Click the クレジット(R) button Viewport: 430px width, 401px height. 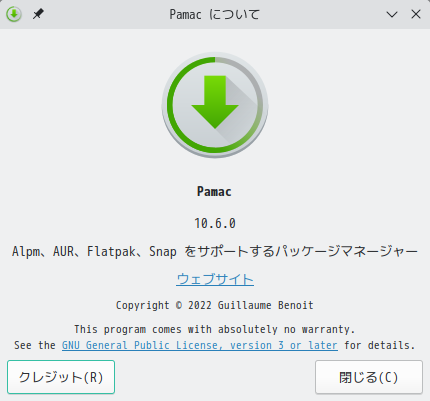tap(61, 377)
